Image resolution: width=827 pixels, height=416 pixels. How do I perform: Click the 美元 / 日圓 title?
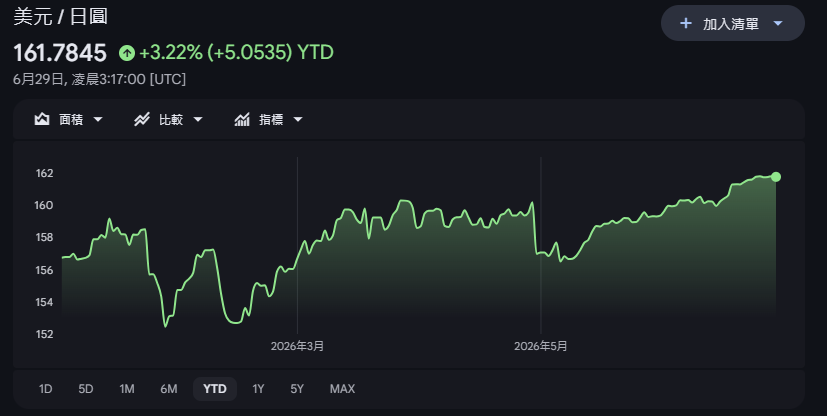coord(61,16)
